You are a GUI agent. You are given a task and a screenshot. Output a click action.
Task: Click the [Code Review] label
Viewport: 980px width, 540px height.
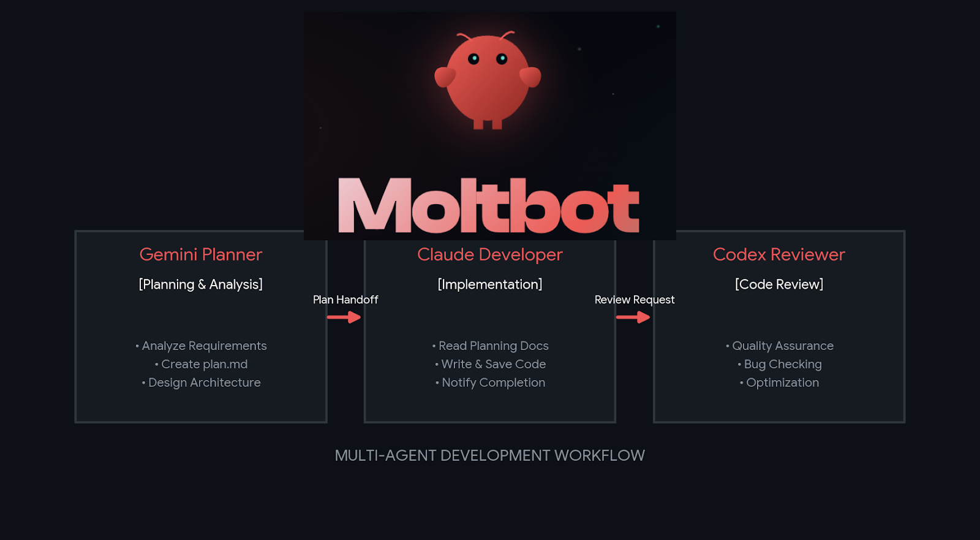pyautogui.click(x=779, y=284)
